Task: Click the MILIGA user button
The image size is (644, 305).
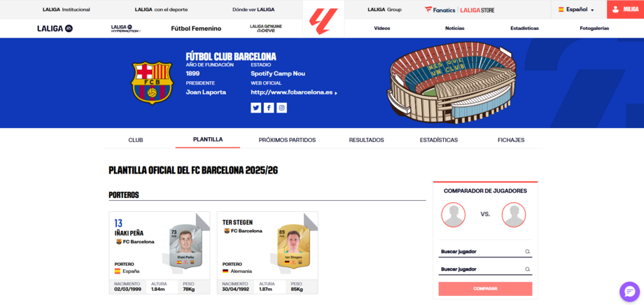Action: click(624, 9)
